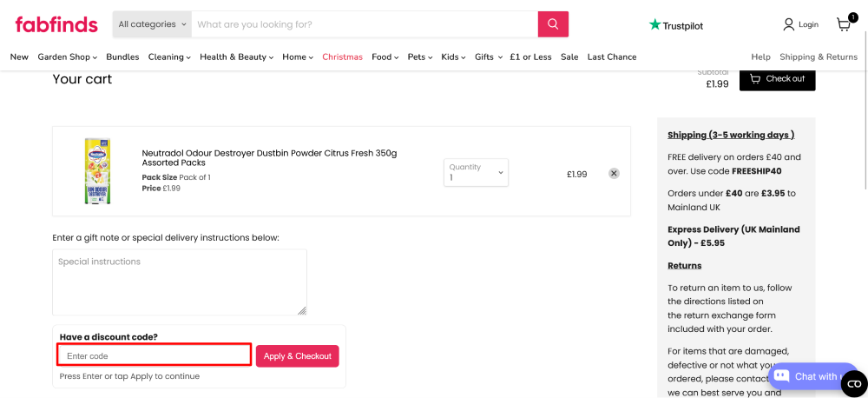Click the Login person icon
The height and width of the screenshot is (398, 868).
pyautogui.click(x=788, y=24)
